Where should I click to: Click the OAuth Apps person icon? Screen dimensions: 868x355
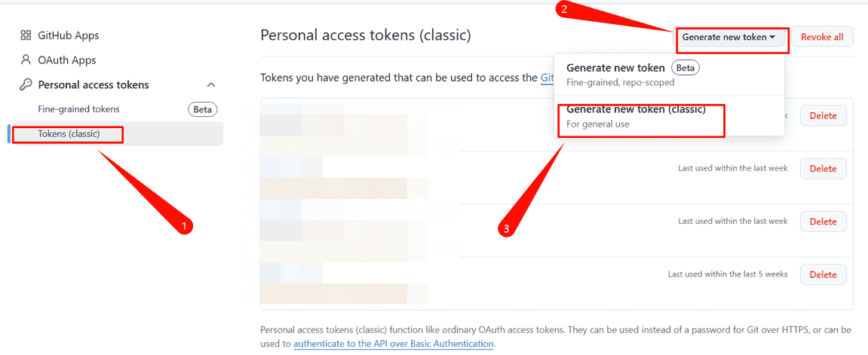pos(26,60)
